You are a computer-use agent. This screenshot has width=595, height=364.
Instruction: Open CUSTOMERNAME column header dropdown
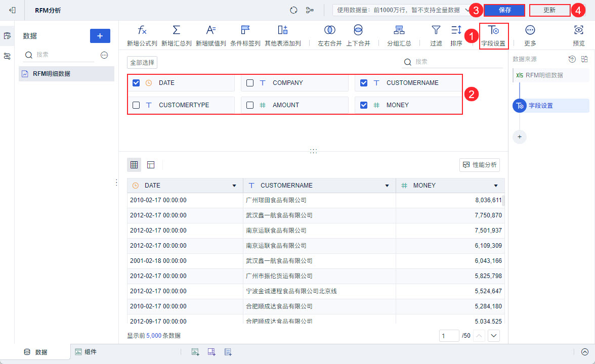click(x=387, y=186)
